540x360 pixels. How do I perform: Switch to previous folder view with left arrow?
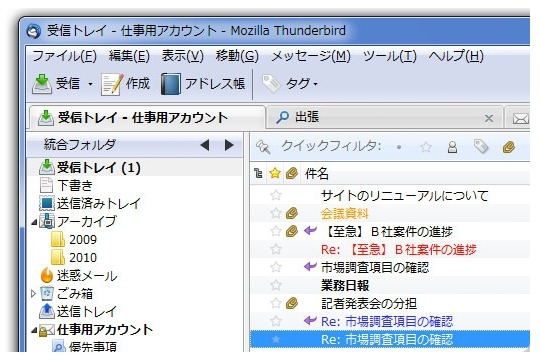[x=205, y=145]
